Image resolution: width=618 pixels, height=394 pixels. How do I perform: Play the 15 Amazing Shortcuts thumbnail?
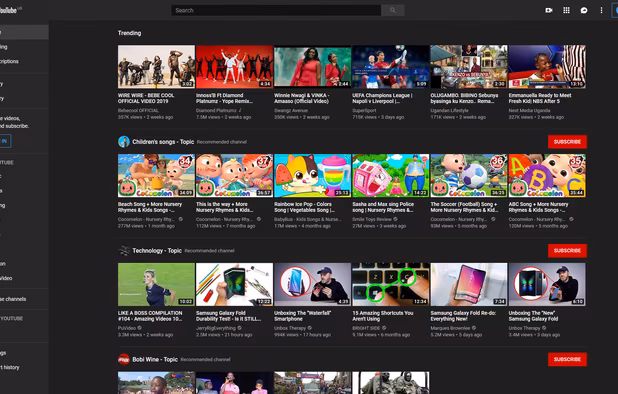click(x=391, y=284)
